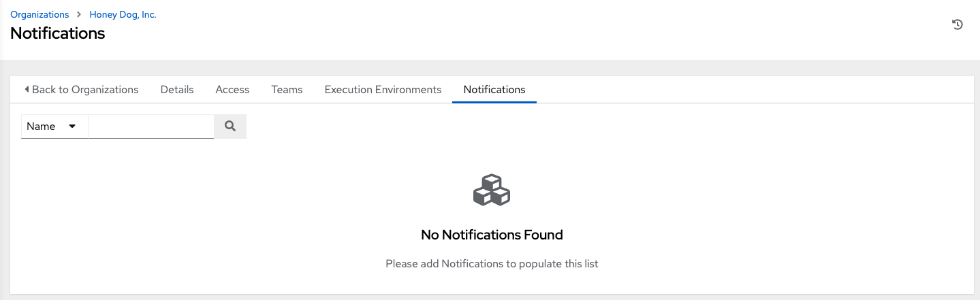Click the Notifications page title heading
Screen dimensions: 980x300
point(58,33)
